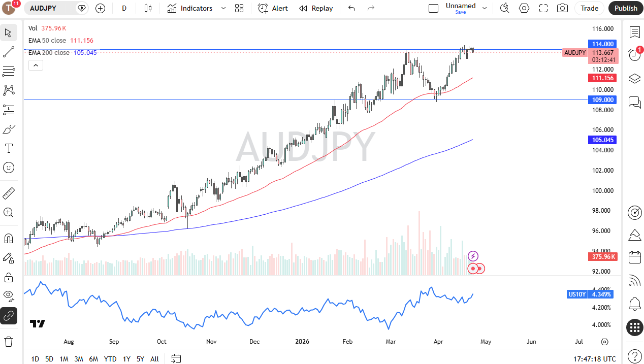This screenshot has height=364, width=644.
Task: Enable the Magnet snapping tool
Action: [8, 239]
